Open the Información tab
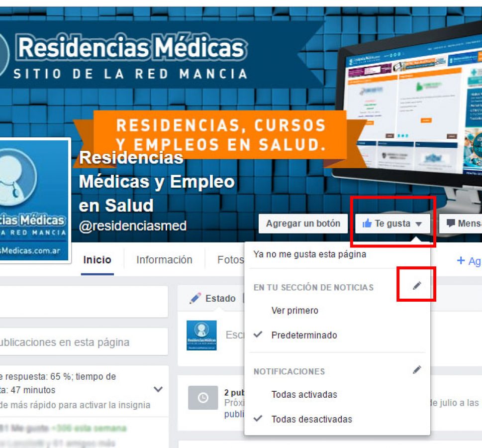The image size is (482, 448). coord(164,260)
